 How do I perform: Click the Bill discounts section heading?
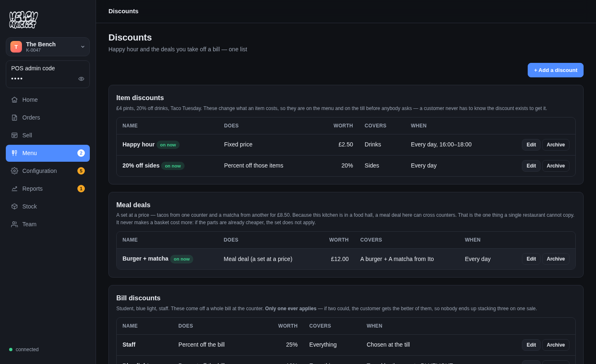pos(138,298)
